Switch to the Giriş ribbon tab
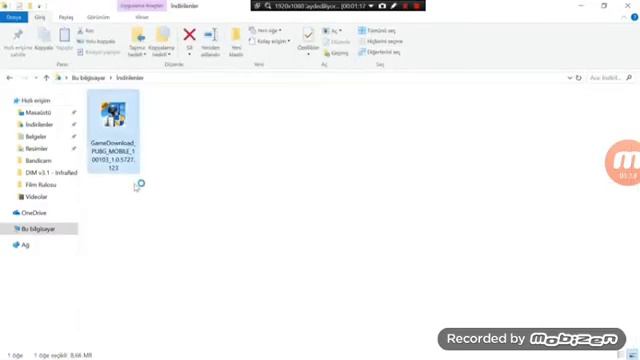The height and width of the screenshot is (360, 640). (40, 17)
